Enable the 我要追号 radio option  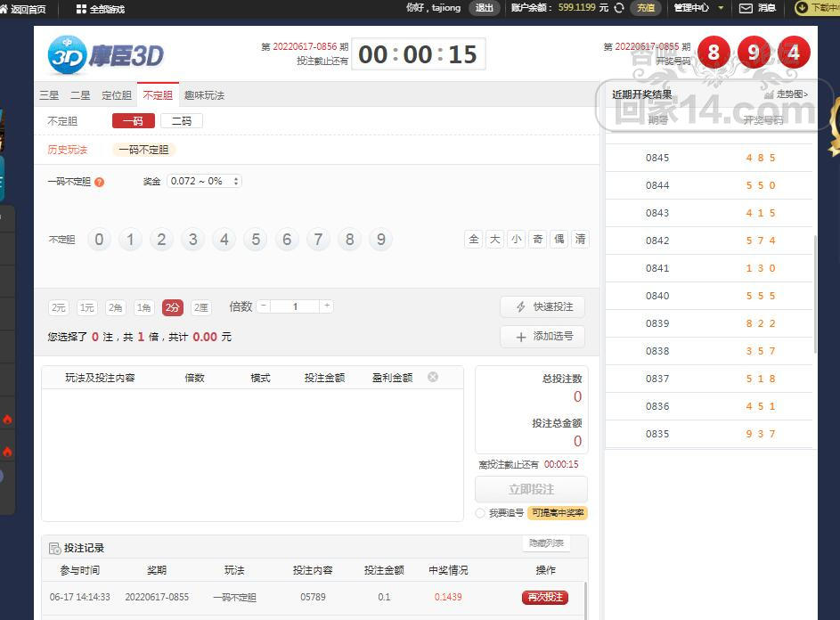click(480, 513)
